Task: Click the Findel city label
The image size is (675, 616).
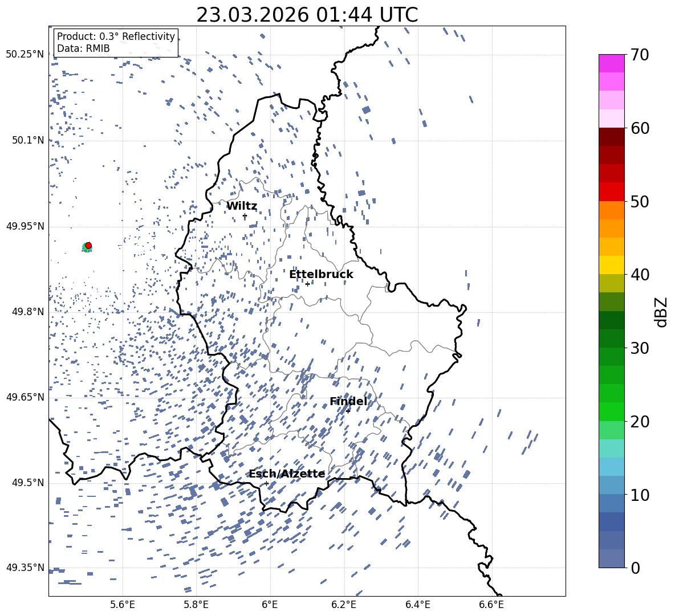Action: click(349, 401)
